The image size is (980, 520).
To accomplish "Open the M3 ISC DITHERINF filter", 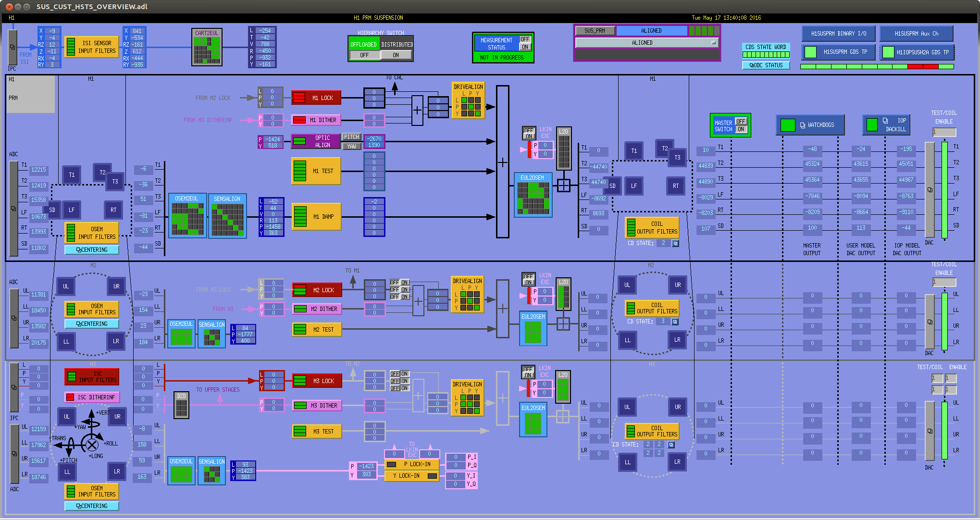I will pyautogui.click(x=92, y=397).
